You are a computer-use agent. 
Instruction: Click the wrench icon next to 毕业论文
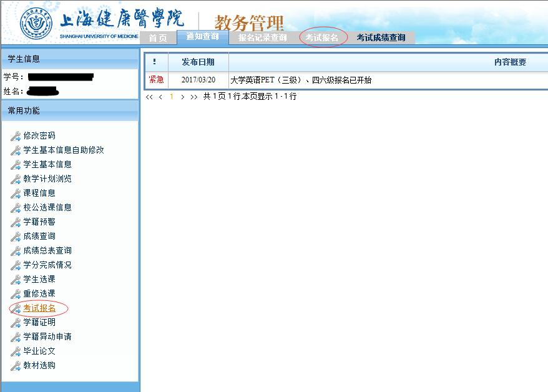click(x=16, y=351)
